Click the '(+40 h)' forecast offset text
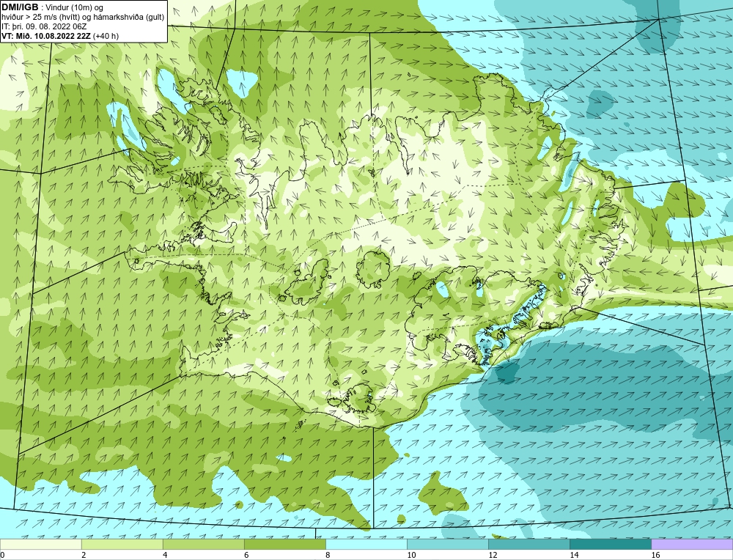This screenshot has height=560, width=733. coord(106,36)
